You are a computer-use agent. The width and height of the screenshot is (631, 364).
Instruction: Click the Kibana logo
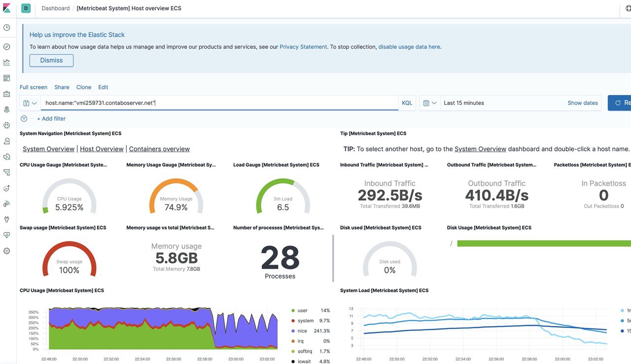pos(6,8)
